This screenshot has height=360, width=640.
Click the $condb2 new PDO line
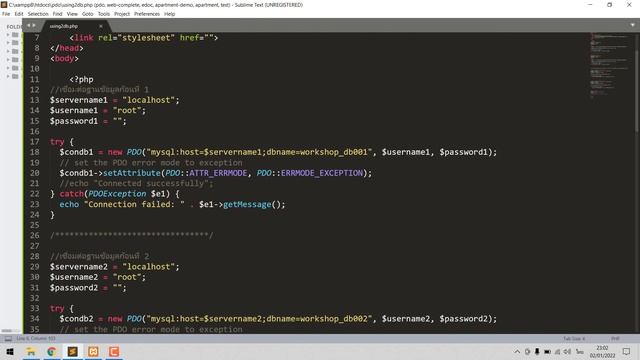pos(278,319)
